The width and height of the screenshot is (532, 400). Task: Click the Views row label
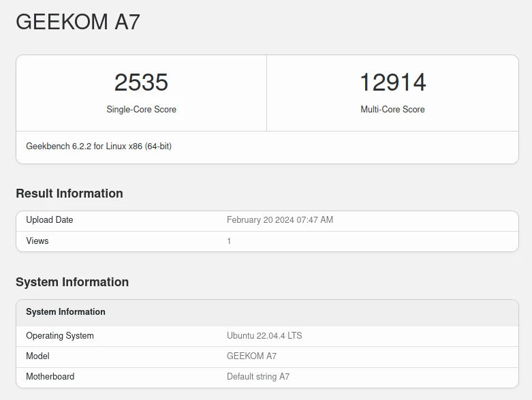click(x=37, y=241)
